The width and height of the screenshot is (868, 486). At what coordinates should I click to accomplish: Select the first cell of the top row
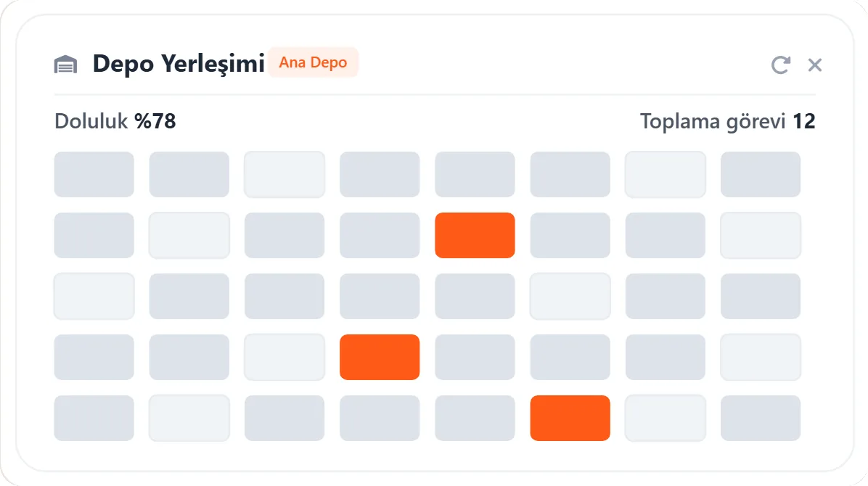[94, 174]
